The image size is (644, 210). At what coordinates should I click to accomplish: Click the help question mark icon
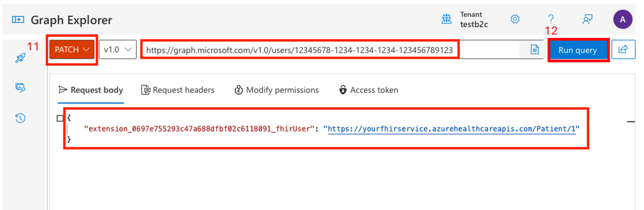pos(551,19)
